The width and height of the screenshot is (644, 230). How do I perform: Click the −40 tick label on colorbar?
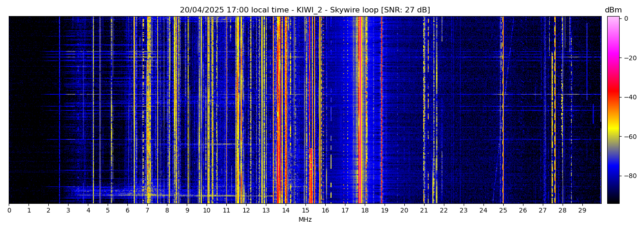click(629, 97)
